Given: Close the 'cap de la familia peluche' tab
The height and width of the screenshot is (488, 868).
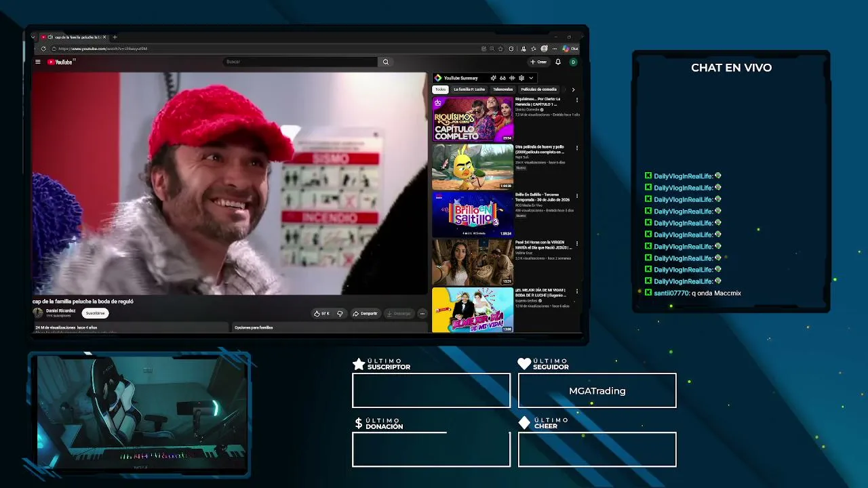Looking at the screenshot, I should click(x=104, y=37).
